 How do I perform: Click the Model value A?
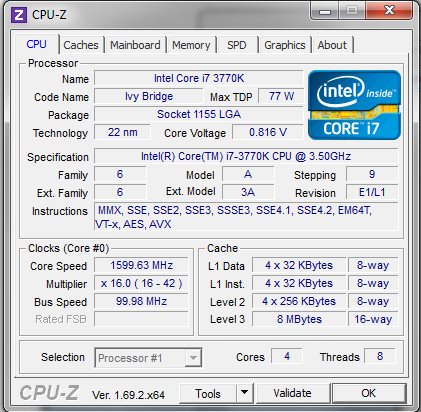click(248, 174)
